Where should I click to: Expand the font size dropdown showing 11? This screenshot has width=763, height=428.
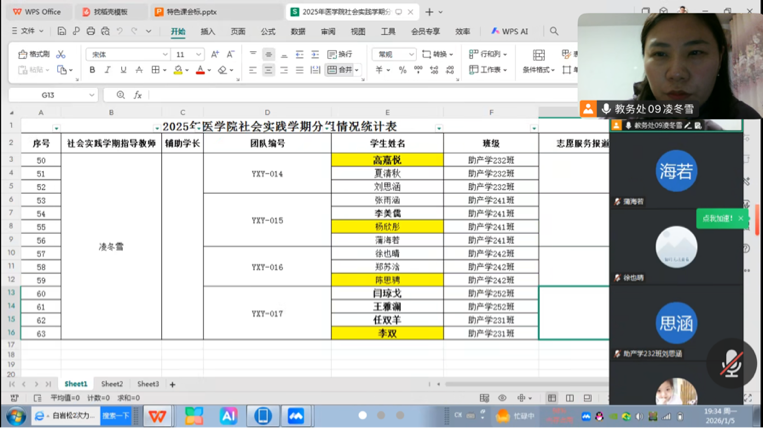pyautogui.click(x=188, y=54)
